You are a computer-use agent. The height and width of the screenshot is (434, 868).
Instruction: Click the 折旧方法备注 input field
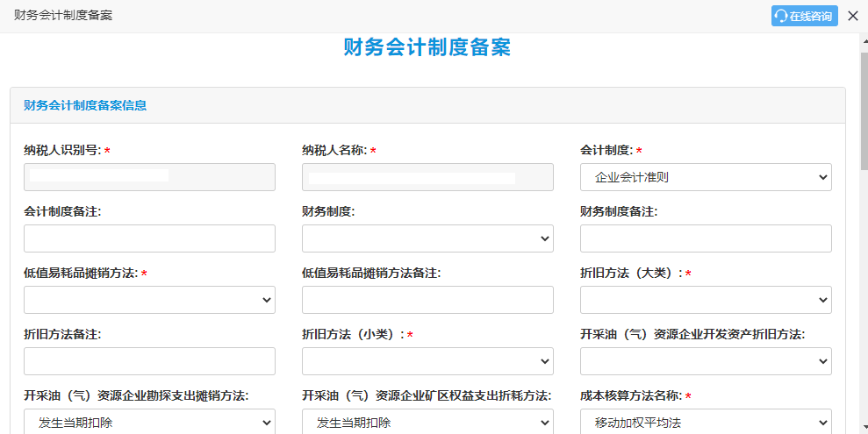tap(149, 361)
